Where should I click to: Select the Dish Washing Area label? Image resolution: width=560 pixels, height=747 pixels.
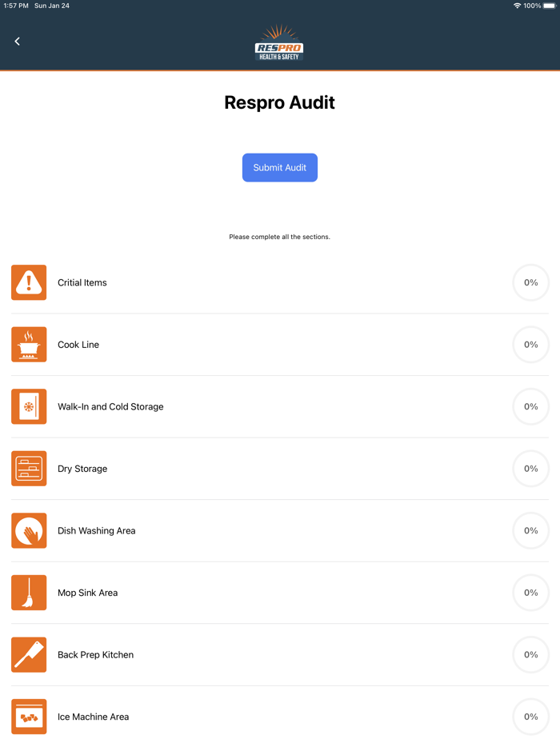96,531
